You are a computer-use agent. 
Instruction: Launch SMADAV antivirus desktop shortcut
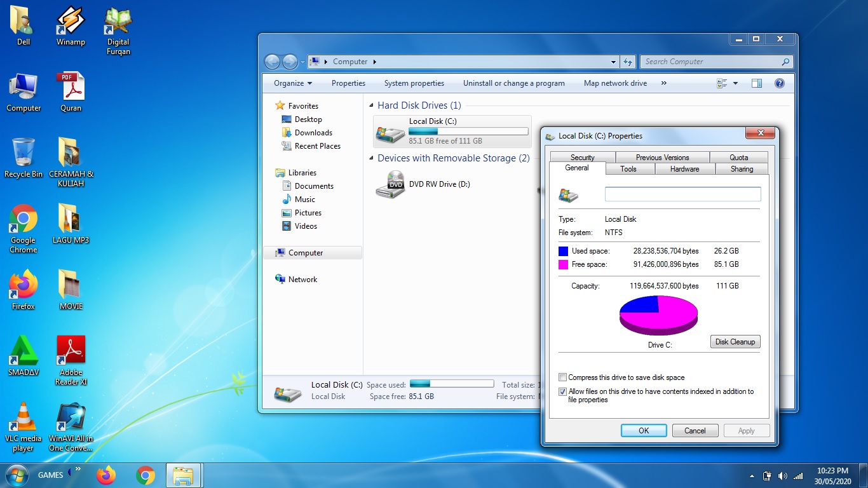(24, 356)
